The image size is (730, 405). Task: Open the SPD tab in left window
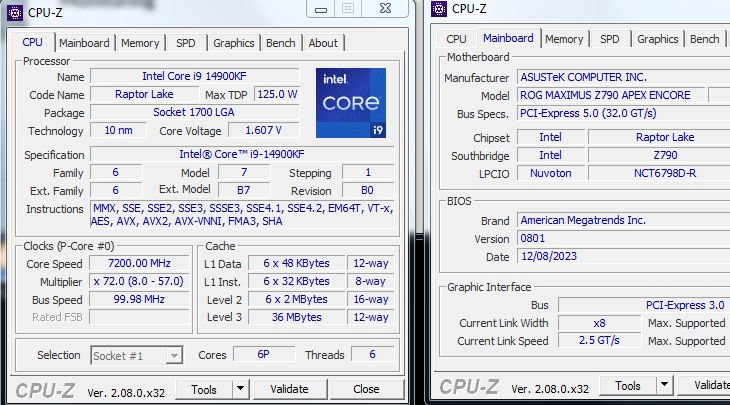tap(186, 43)
